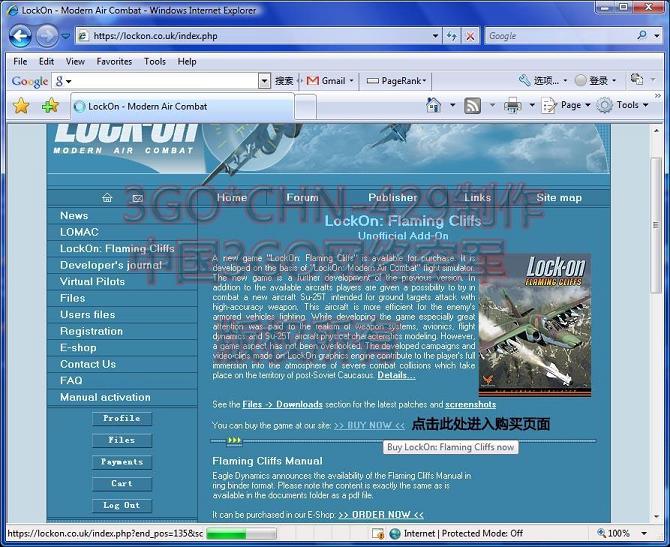Image resolution: width=670 pixels, height=547 pixels.
Task: Open the recent pages dropdown arrow
Action: [x=65, y=36]
